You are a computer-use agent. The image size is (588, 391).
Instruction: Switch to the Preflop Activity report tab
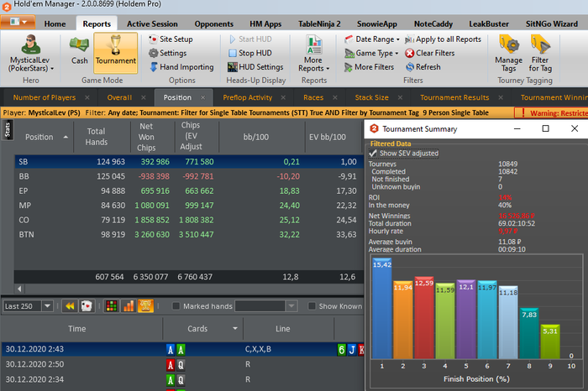[248, 97]
